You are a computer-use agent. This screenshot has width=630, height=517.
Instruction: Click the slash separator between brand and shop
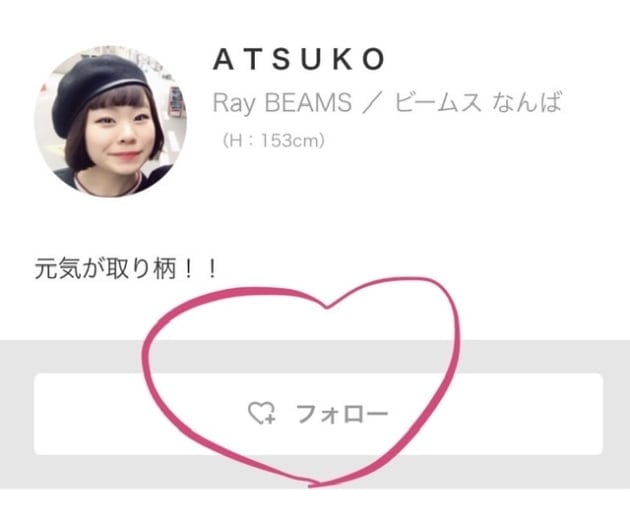[373, 102]
